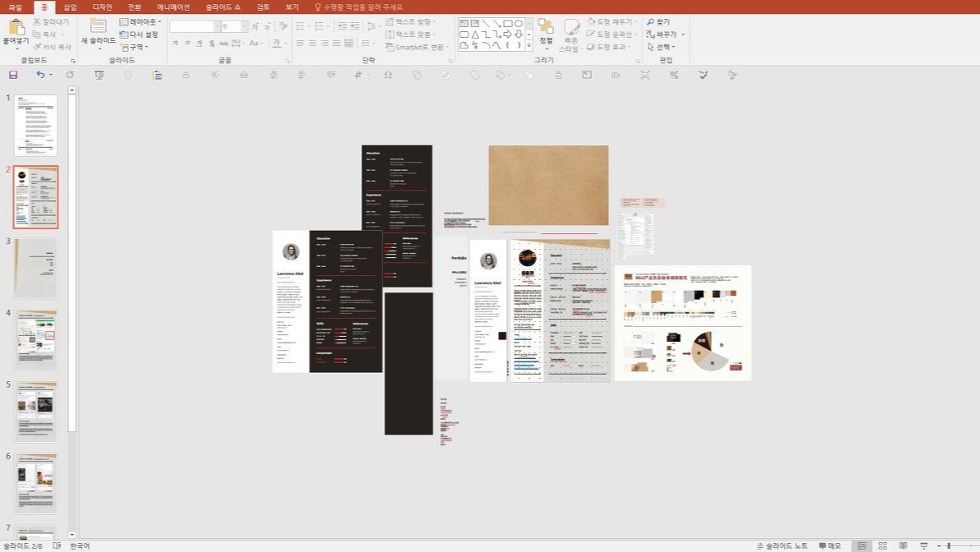Viewport: 980px width, 552px height.
Task: Click the Undo arrow icon
Action: click(x=40, y=75)
